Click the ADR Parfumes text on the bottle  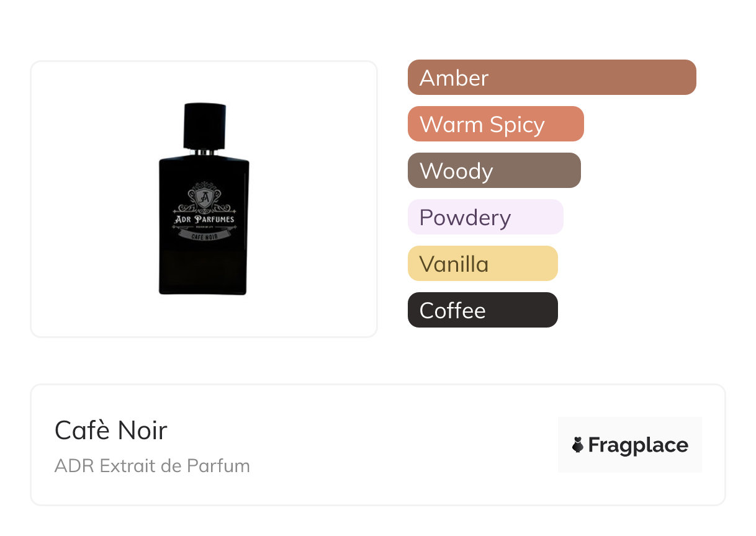click(x=204, y=219)
